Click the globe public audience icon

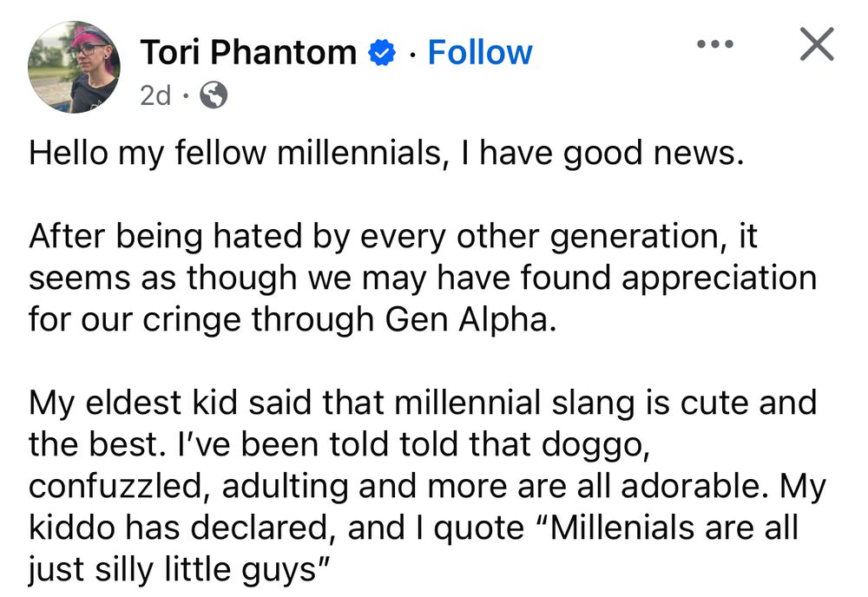pos(214,96)
